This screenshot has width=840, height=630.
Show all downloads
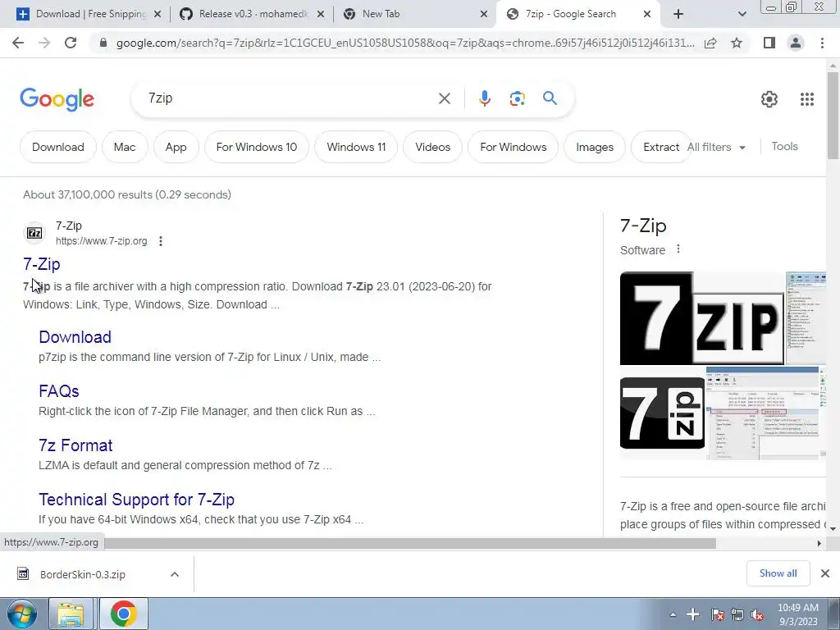click(778, 573)
